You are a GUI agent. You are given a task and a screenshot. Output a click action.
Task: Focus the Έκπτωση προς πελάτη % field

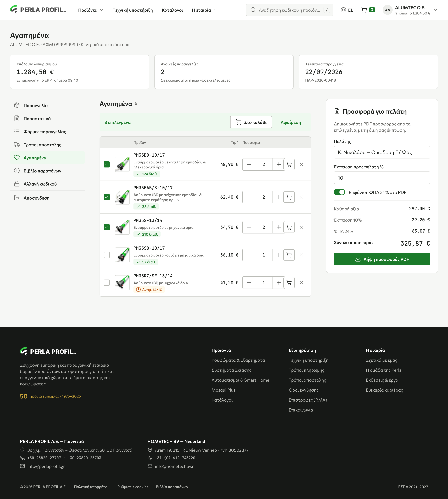coord(382,178)
